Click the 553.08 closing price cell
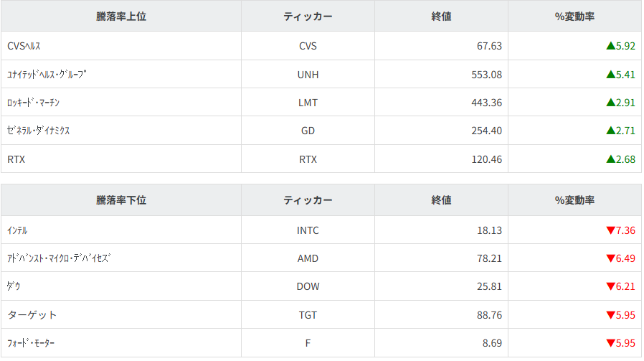This screenshot has height=361, width=644. 486,74
